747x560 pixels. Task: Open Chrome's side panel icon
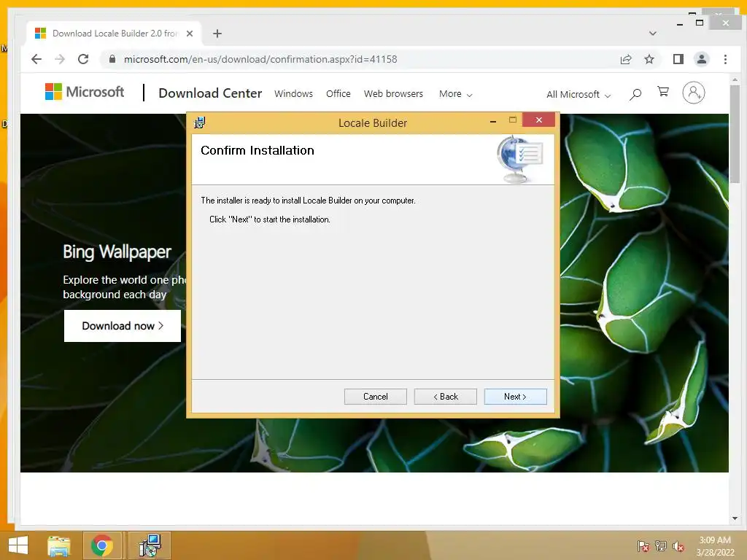pyautogui.click(x=678, y=59)
